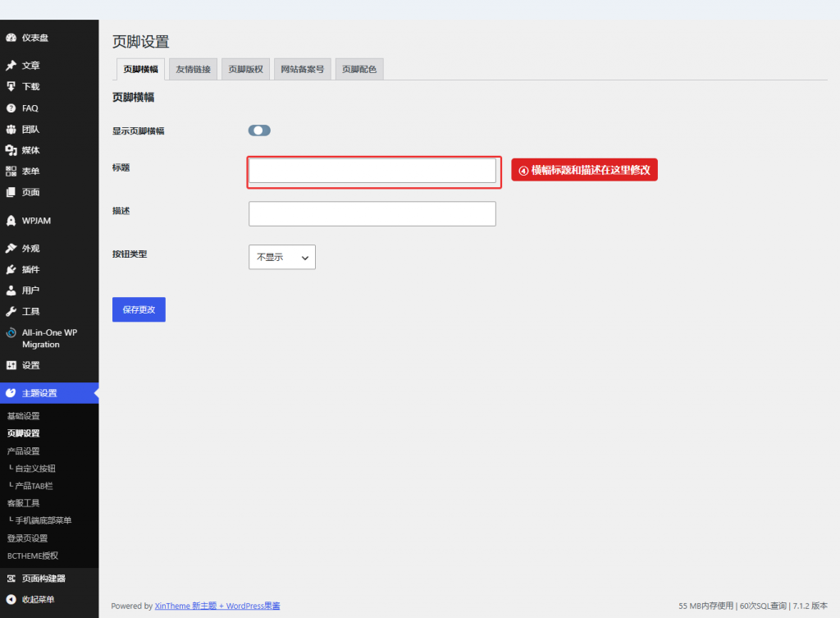Click the WPJAM rocket icon
The width and height of the screenshot is (840, 618).
[x=11, y=221]
